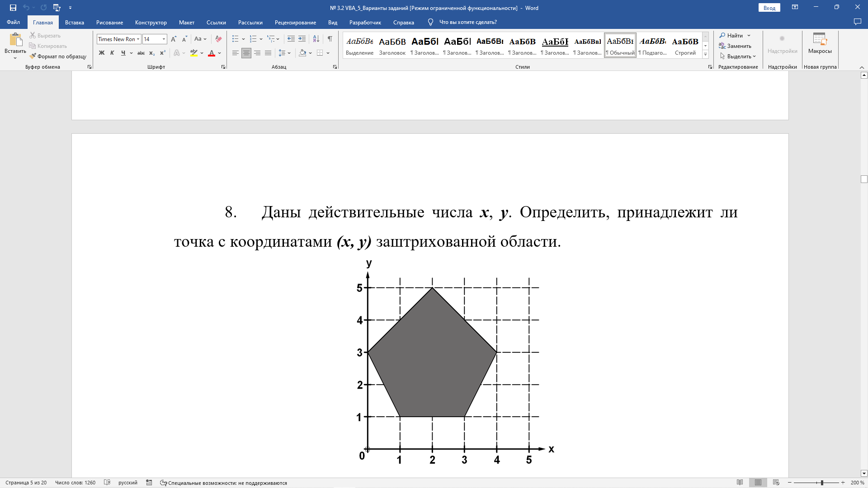The image size is (868, 488).
Task: Toggle Italic (К) formatting
Action: (112, 53)
